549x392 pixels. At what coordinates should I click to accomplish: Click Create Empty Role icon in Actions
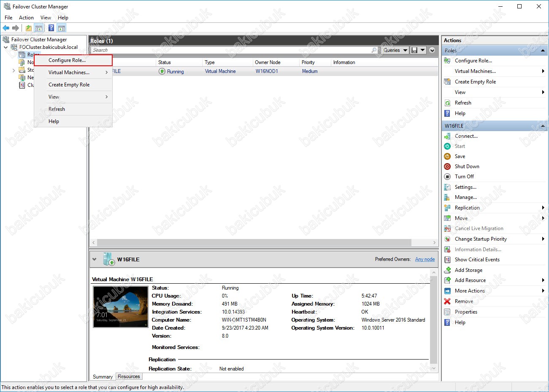(x=447, y=82)
